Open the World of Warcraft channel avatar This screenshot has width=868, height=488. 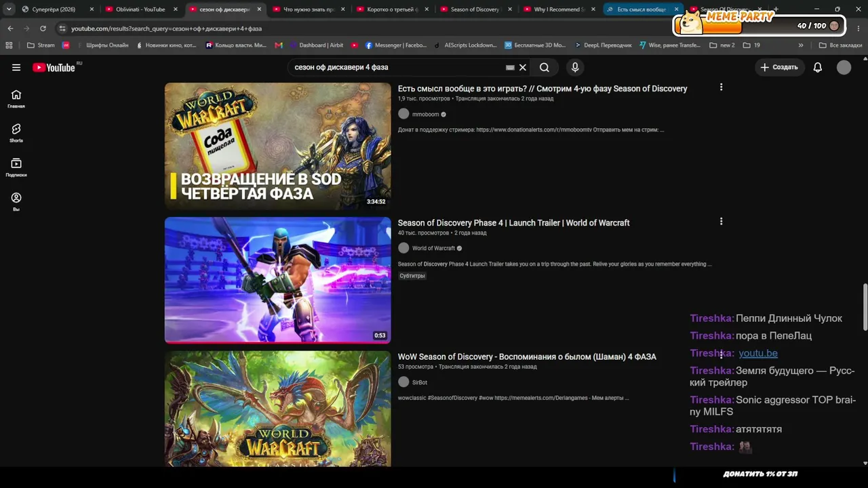403,248
